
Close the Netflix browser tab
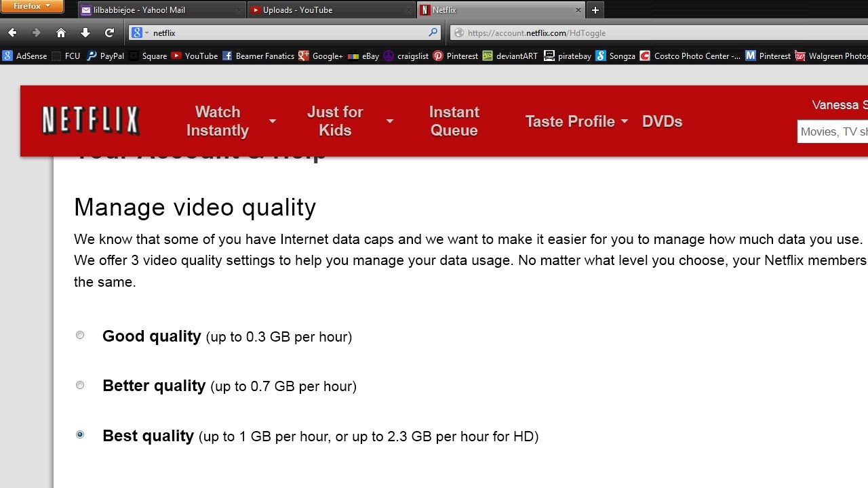click(578, 10)
